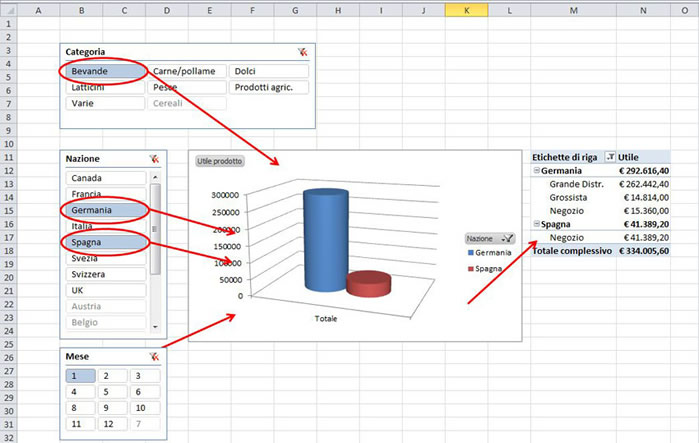
Task: Collapse the Germania group in pivot table
Action: (x=537, y=171)
